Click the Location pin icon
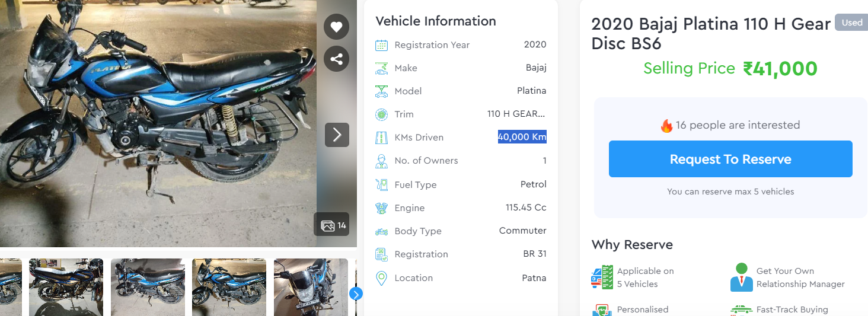The width and height of the screenshot is (868, 316). pos(381,278)
